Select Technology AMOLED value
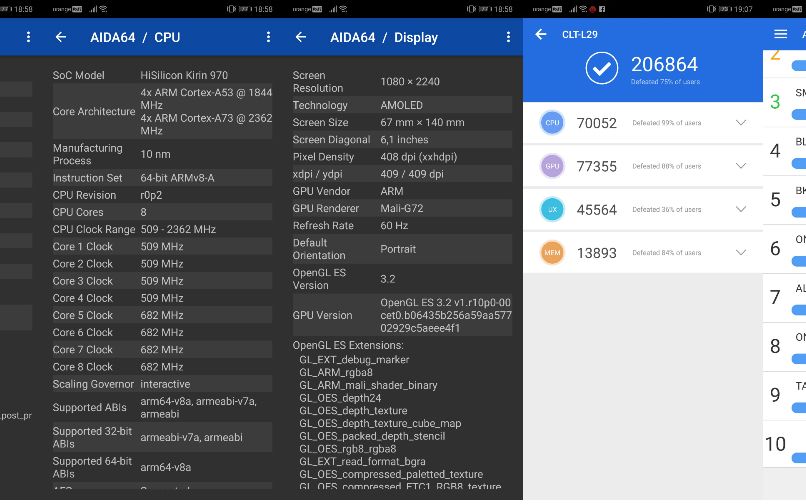Screen dimensions: 806x504 pyautogui.click(x=401, y=105)
